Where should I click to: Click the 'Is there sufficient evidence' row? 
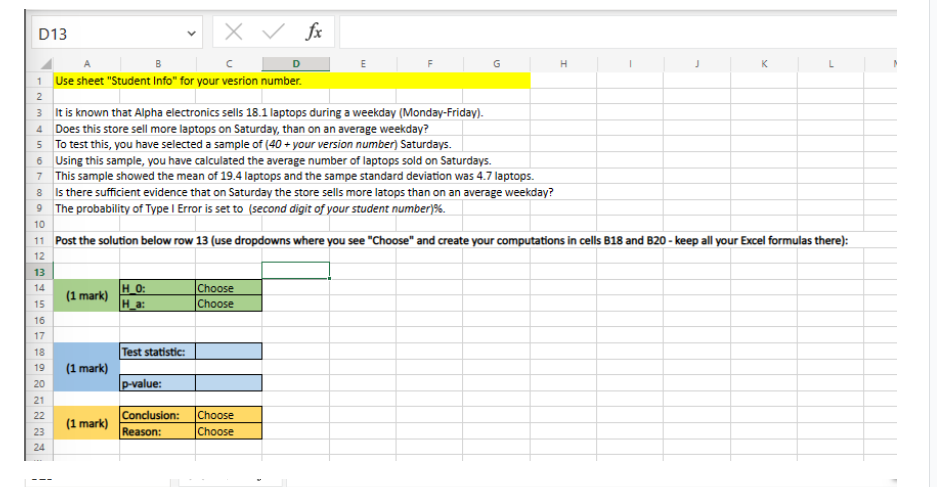[x=304, y=192]
